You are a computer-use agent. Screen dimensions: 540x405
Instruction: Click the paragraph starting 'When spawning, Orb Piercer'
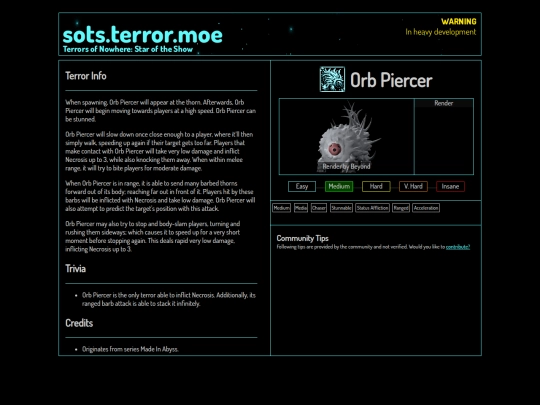(x=160, y=111)
